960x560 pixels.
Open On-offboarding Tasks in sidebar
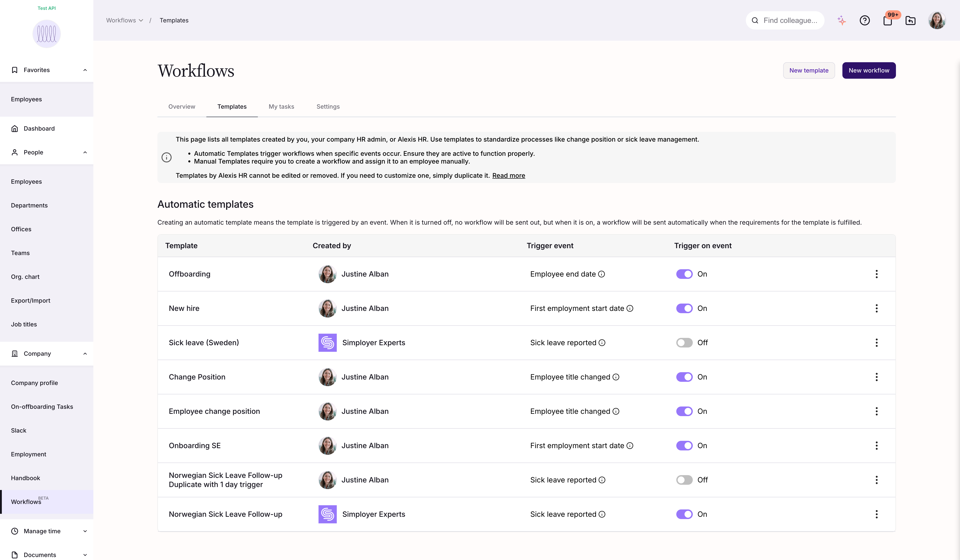pyautogui.click(x=42, y=407)
